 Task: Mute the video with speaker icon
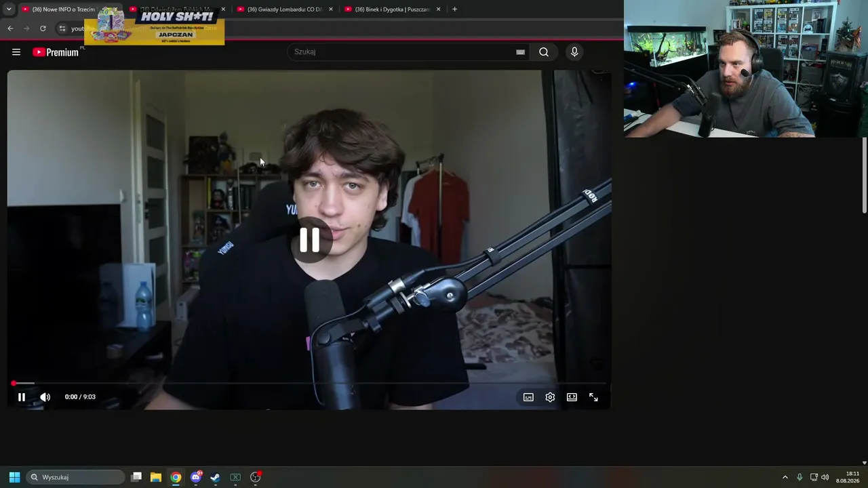(x=45, y=397)
